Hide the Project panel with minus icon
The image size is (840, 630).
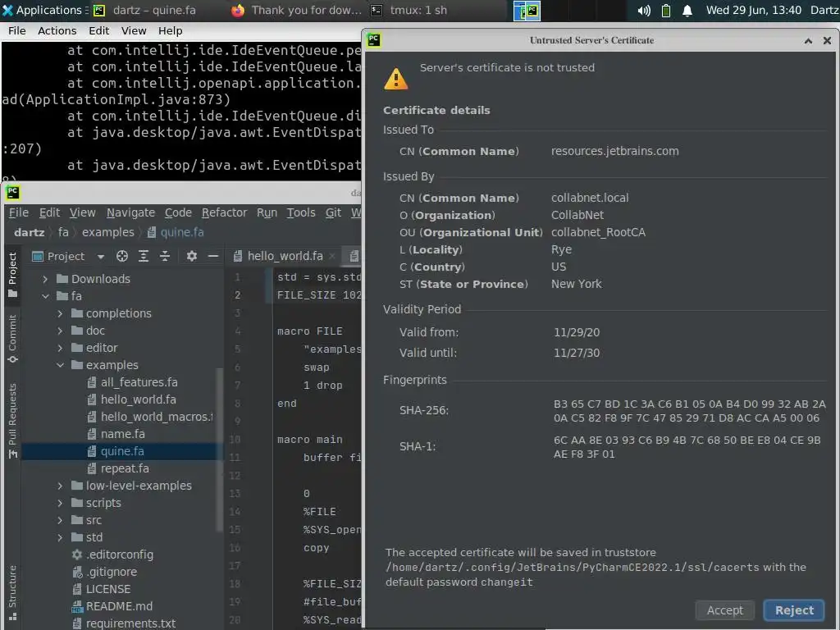point(212,256)
